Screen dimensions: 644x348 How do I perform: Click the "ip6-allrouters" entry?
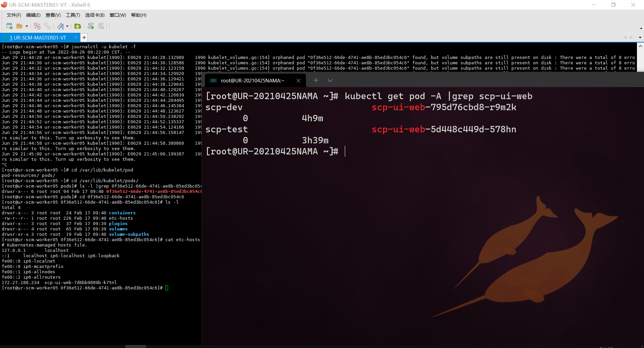click(x=42, y=277)
